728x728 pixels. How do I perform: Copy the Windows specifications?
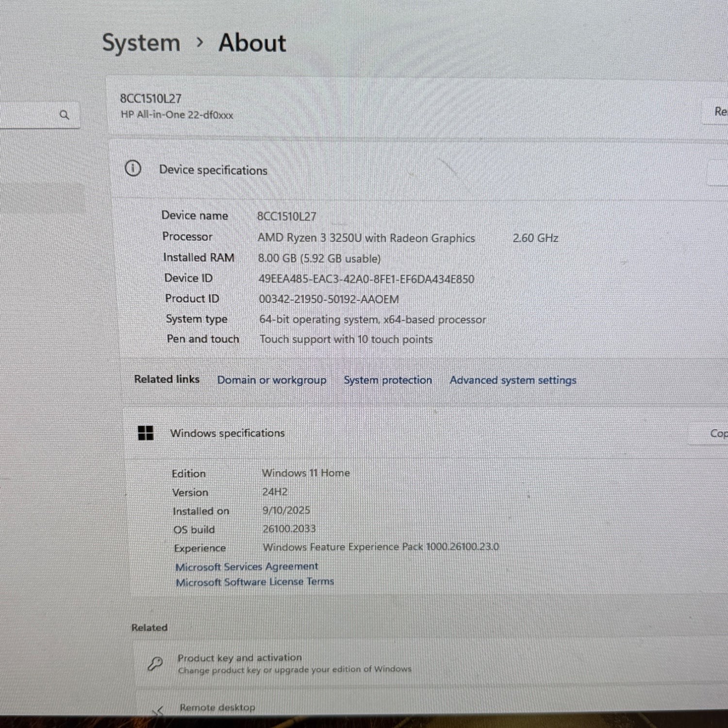[716, 433]
